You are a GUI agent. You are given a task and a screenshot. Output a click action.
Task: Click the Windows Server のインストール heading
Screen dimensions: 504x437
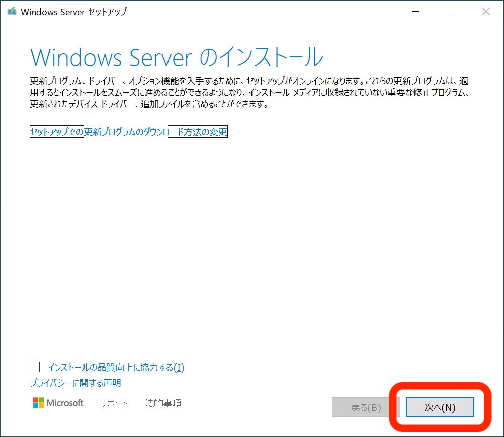(176, 57)
